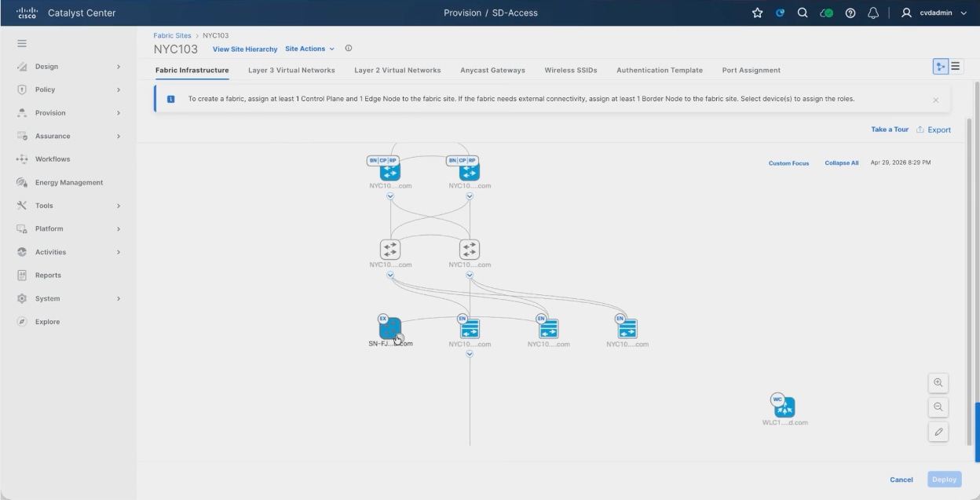
Task: Zoom in on the topology
Action: pyautogui.click(x=938, y=383)
